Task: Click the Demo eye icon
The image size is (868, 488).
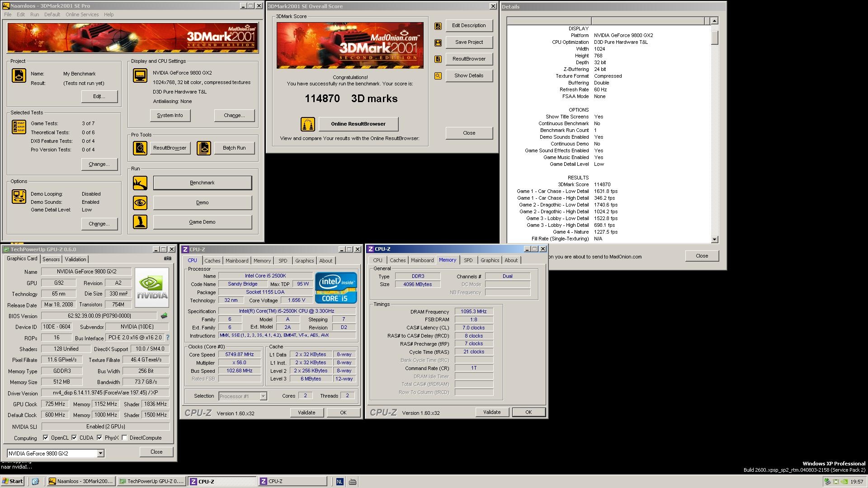Action: point(140,202)
